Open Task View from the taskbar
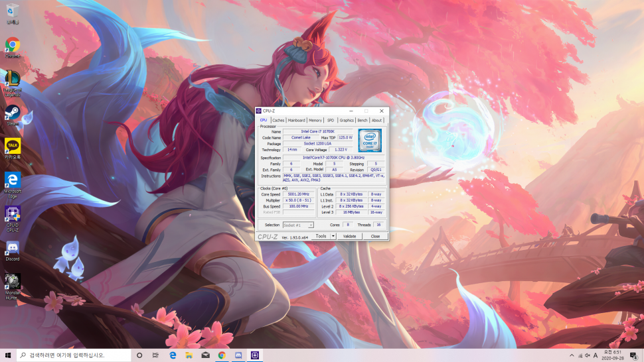The image size is (644, 362). 155,355
